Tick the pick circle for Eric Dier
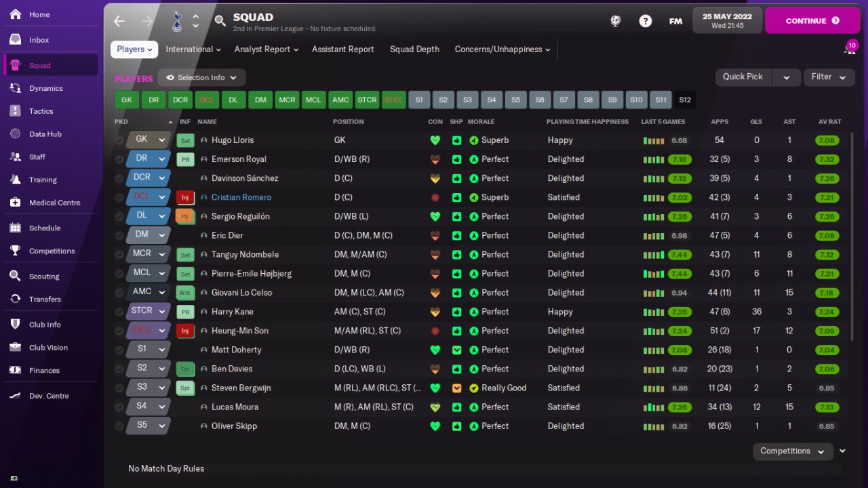 point(119,235)
